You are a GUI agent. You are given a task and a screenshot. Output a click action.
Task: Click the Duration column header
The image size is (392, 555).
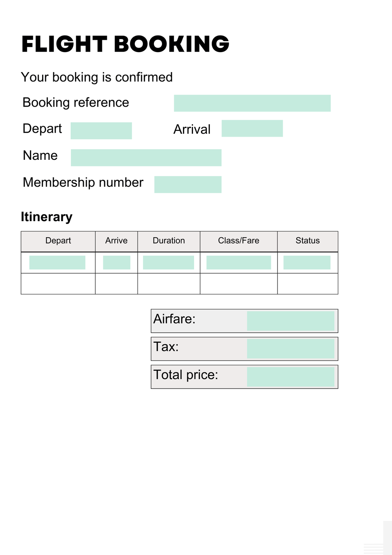point(169,241)
